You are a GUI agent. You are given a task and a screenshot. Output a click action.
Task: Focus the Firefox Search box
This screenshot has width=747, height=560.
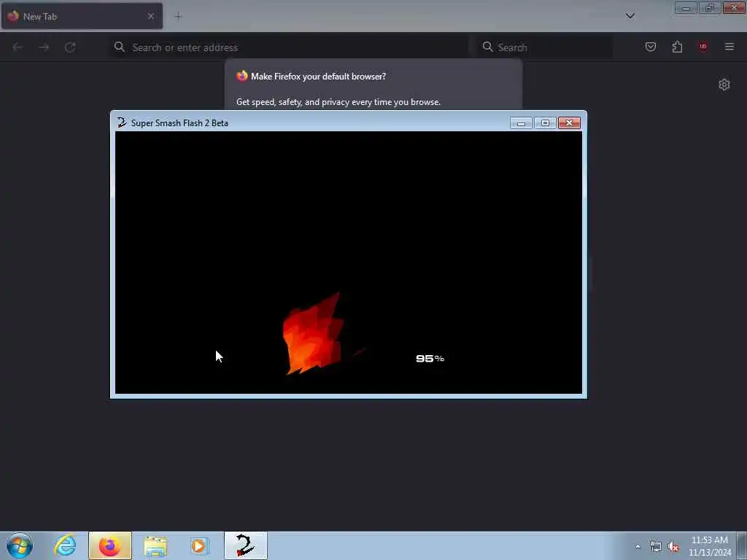tap(544, 47)
